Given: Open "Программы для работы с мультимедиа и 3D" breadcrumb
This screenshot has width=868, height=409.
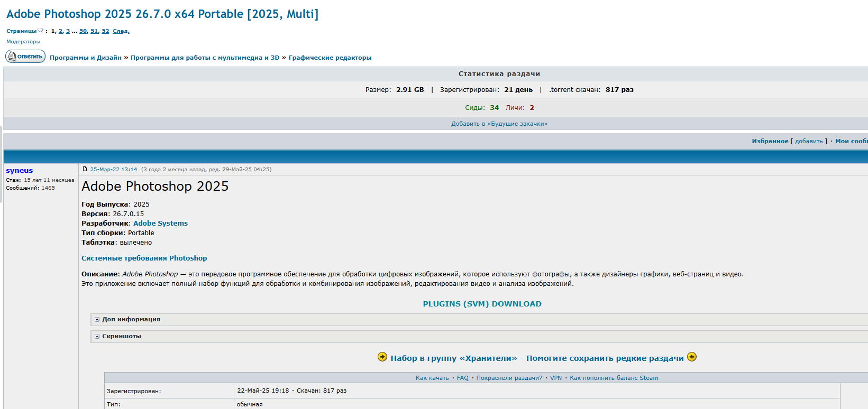Looking at the screenshot, I should 205,58.
